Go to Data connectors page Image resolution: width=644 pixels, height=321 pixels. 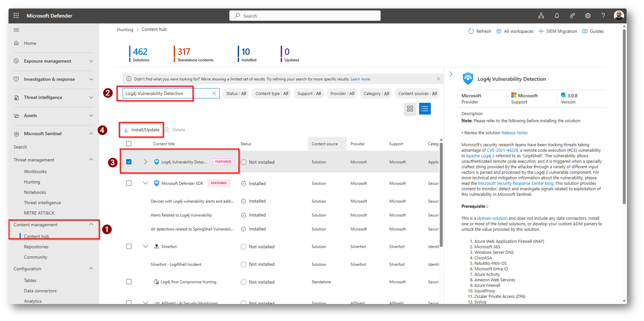tap(40, 291)
